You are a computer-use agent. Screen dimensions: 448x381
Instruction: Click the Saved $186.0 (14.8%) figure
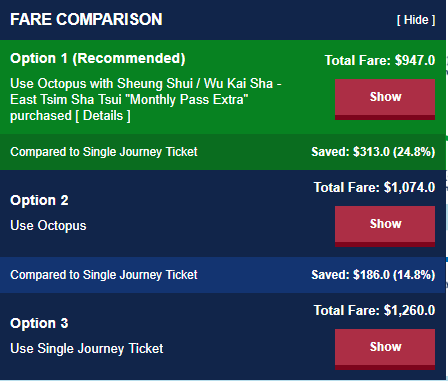373,275
